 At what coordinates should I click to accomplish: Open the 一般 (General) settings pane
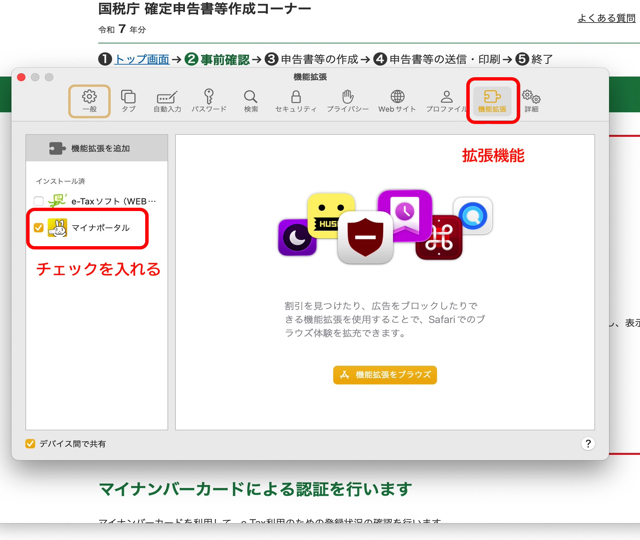pos(89,100)
